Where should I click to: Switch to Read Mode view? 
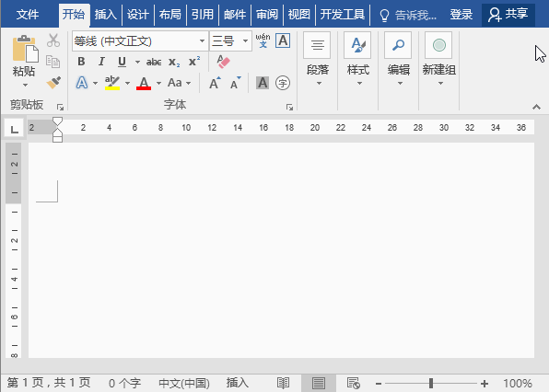tap(283, 383)
